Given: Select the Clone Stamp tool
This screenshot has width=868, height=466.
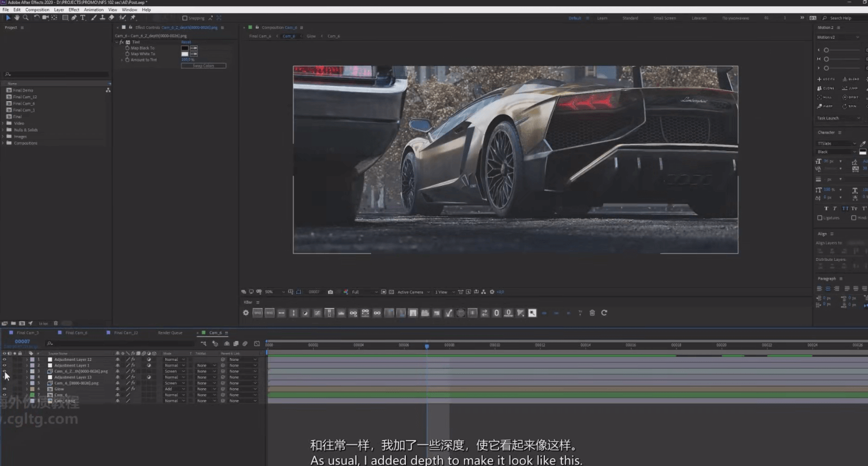Looking at the screenshot, I should [102, 18].
